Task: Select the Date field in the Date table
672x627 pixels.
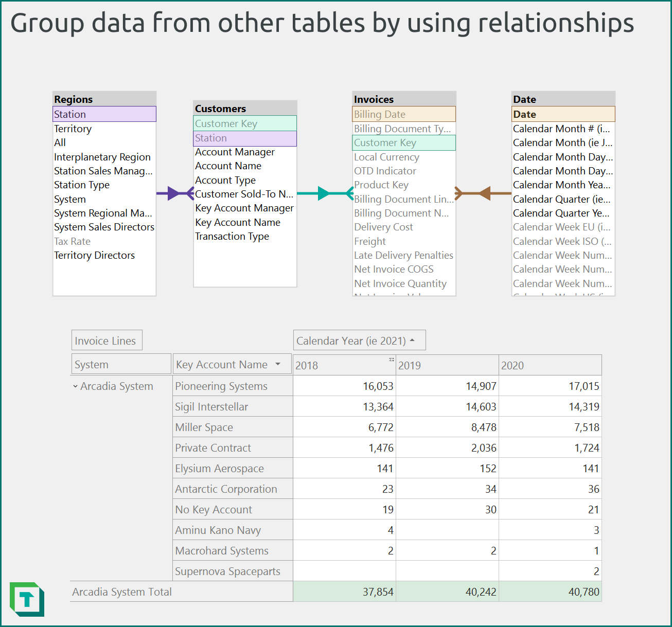Action: 562,114
